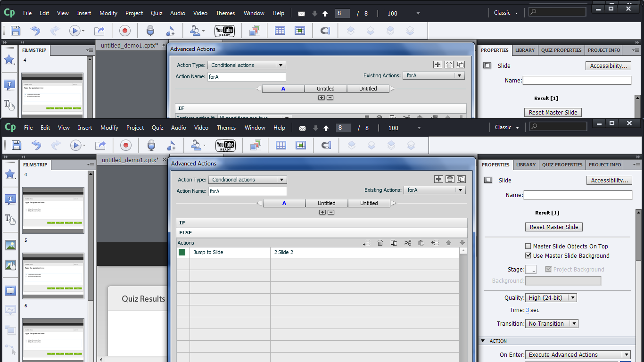Click the Action Name field in lower dialog
The height and width of the screenshot is (362, 644).
248,191
